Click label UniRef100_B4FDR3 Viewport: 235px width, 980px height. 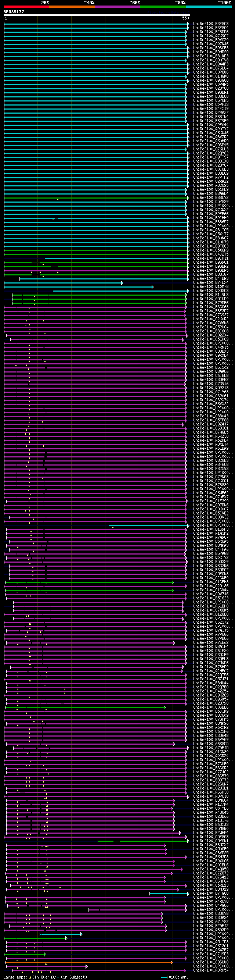(x=211, y=279)
